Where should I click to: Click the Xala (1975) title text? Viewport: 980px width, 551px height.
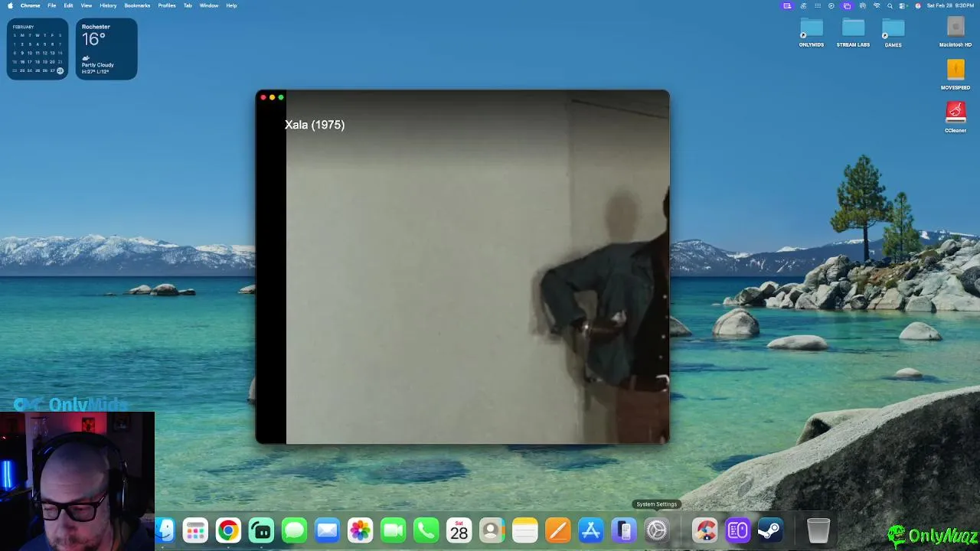315,125
